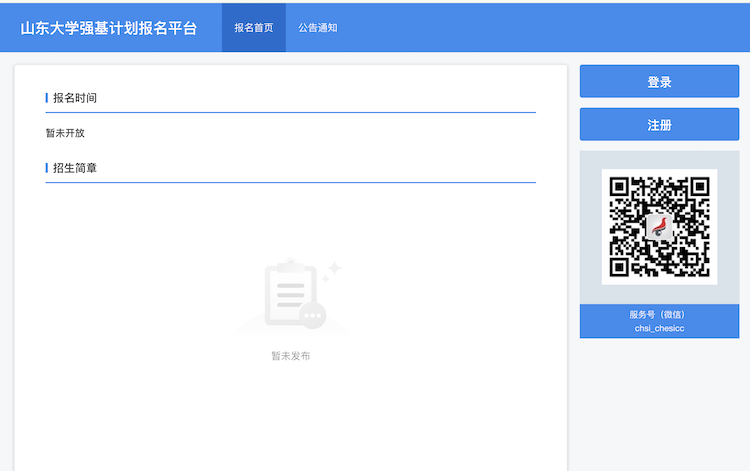Click the 山东大学强基计划报名平台 site title
Screen dimensions: 750x471
click(x=108, y=28)
